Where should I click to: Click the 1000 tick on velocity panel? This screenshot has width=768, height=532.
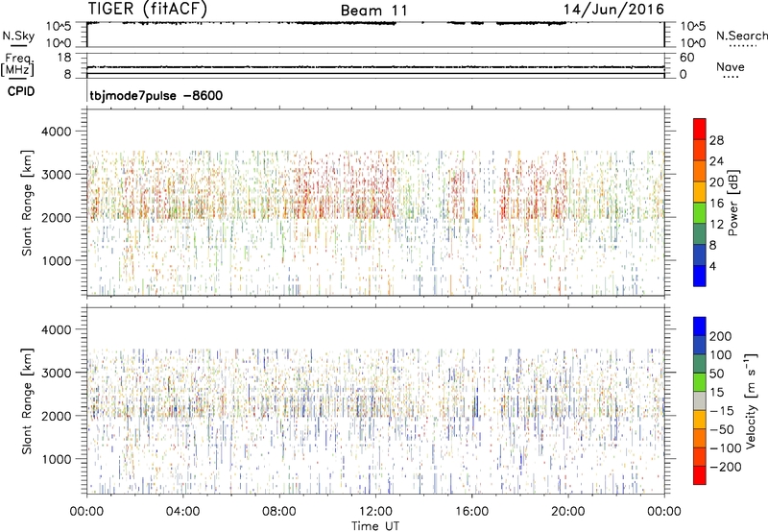[x=56, y=459]
